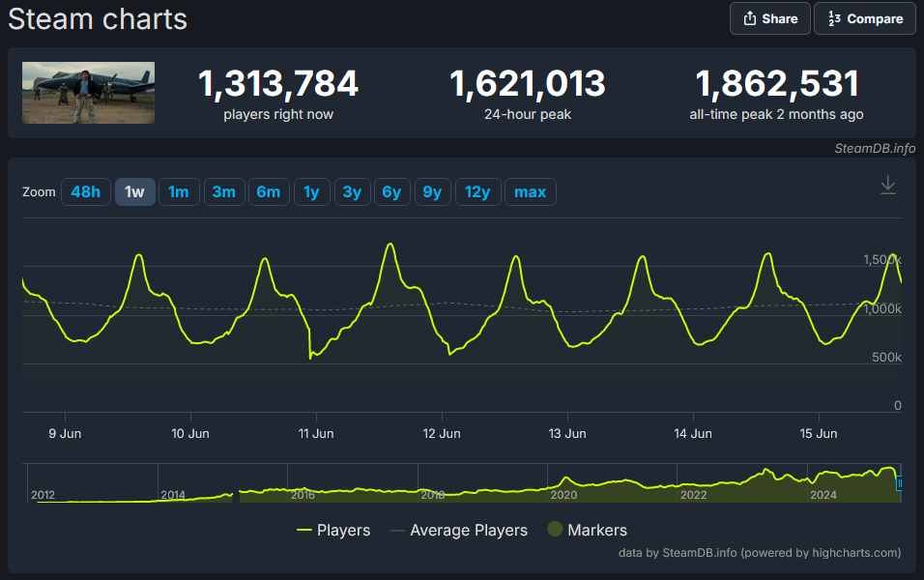Click the game thumbnail image
The image size is (924, 580).
[x=88, y=93]
